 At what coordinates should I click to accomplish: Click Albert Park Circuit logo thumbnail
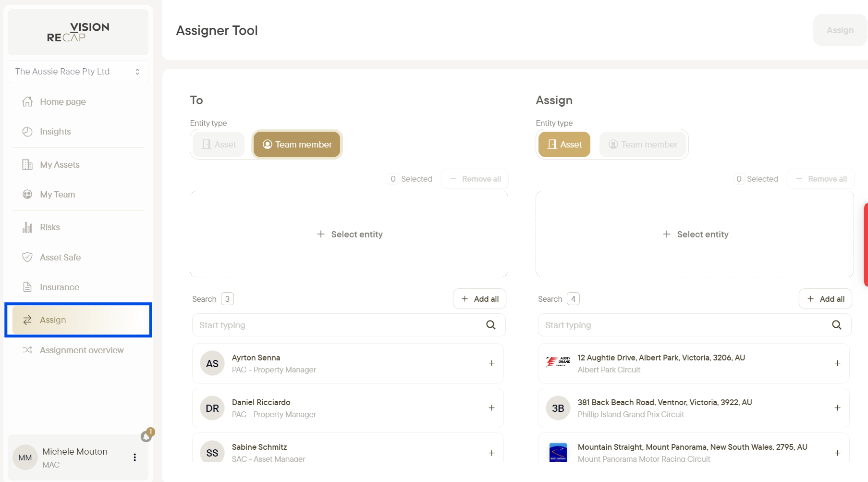(558, 362)
